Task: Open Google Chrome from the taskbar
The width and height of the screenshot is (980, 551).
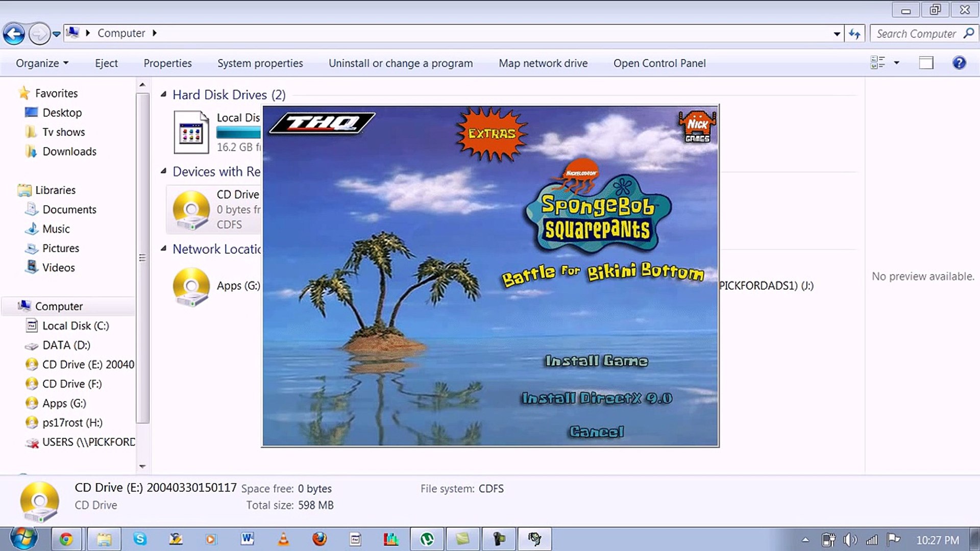Action: 66,539
